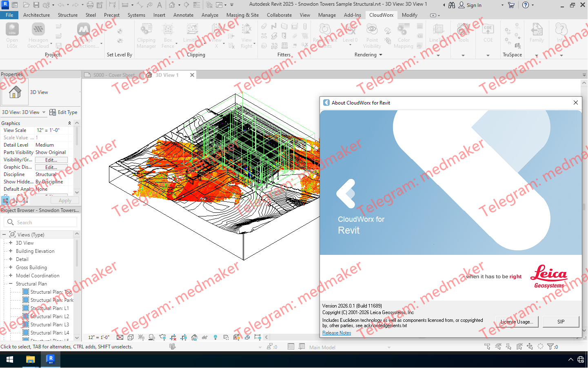588x368 pixels.
Task: Click Edit... next to Visibility/Graphics
Action: click(51, 160)
